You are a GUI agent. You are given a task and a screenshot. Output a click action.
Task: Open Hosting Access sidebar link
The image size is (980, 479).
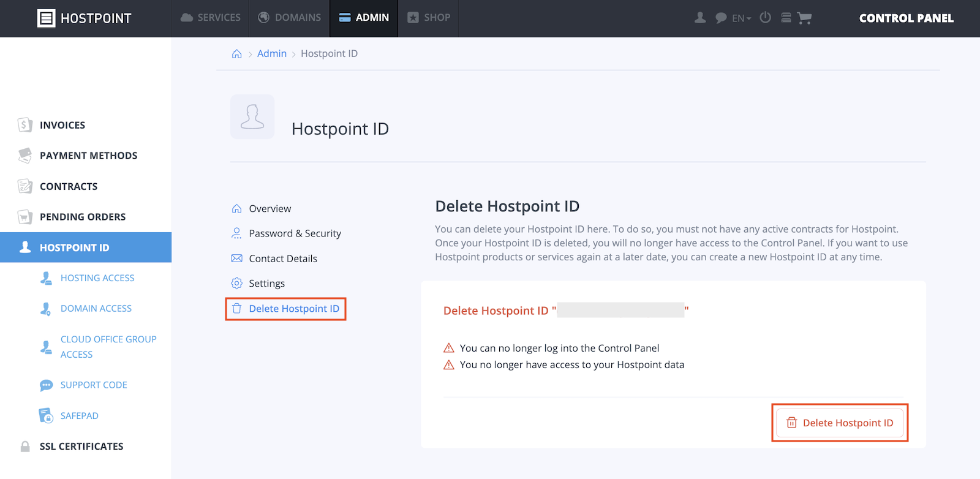point(97,278)
